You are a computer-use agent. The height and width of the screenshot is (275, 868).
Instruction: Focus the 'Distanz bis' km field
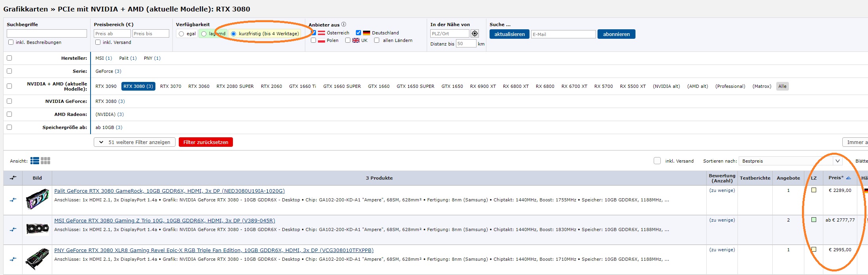point(466,44)
